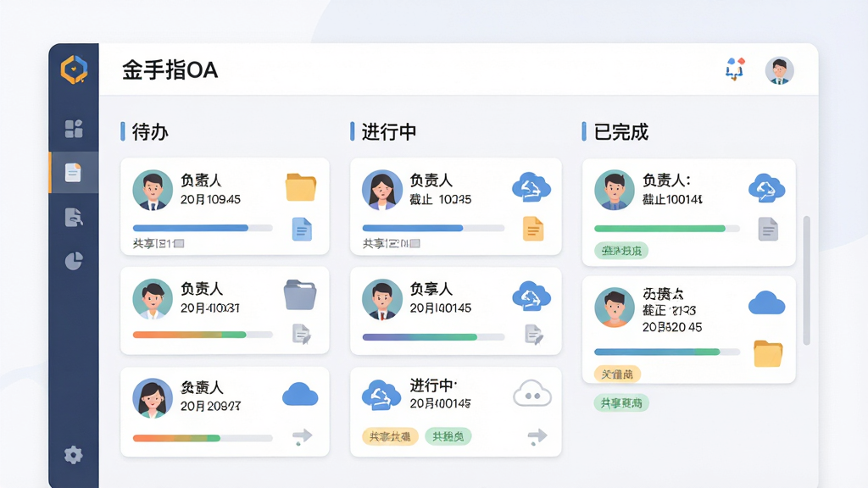Viewport: 868px width, 488px height.
Task: Click the blue document icon in first 待办 card
Action: click(302, 229)
